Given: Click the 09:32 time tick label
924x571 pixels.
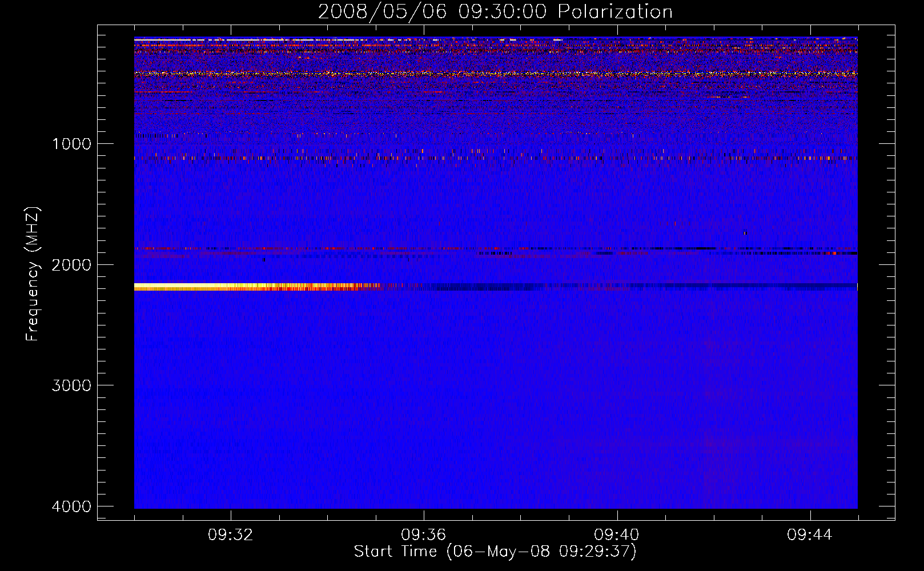Looking at the screenshot, I should 231,535.
